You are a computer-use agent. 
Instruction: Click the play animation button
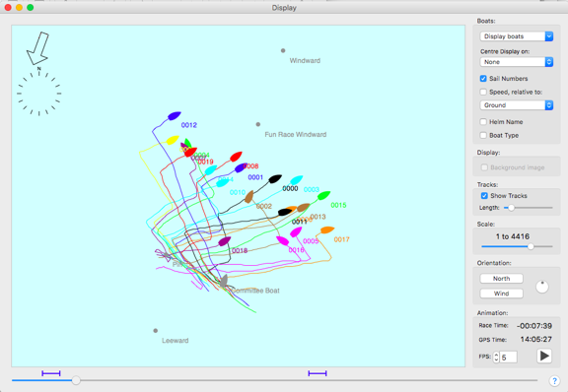click(x=543, y=356)
